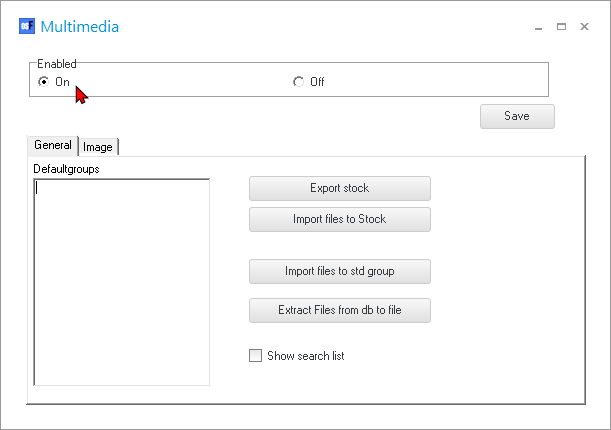Screen dimensions: 611x430
Task: Click the Multimedia window title text
Action: coord(80,27)
